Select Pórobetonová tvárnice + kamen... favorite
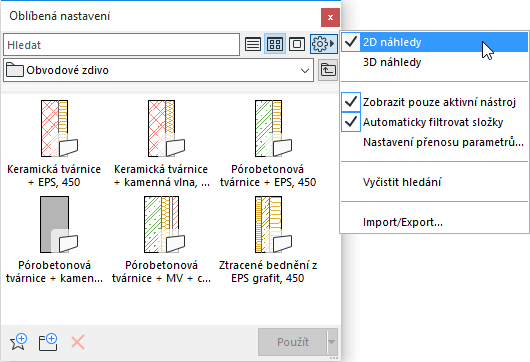Image resolution: width=530 pixels, height=362 pixels. click(x=54, y=240)
